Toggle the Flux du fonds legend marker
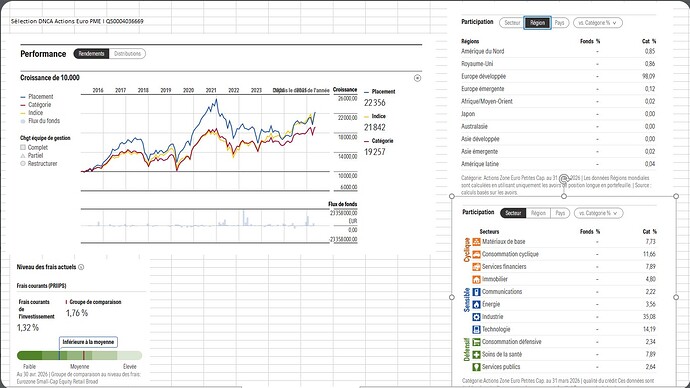The width and height of the screenshot is (690, 388). click(x=23, y=121)
